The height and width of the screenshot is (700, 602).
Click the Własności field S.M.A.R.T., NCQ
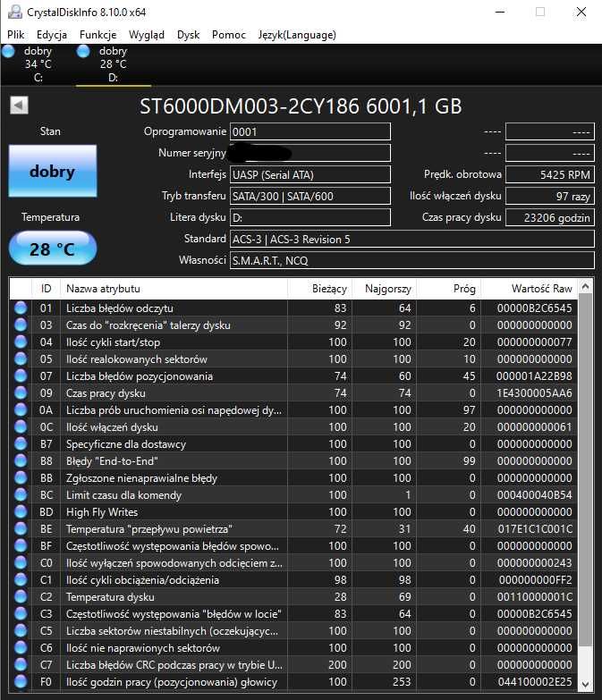[x=412, y=260]
